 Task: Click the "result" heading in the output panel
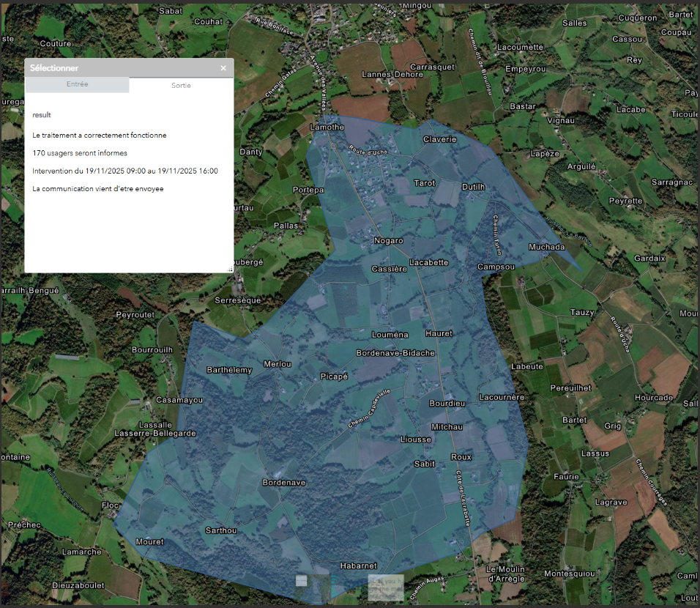[42, 115]
